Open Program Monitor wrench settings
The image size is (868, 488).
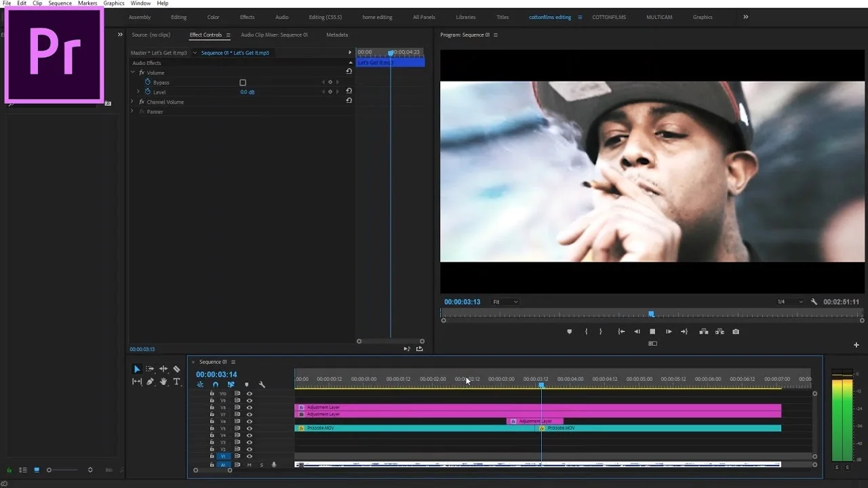coord(814,302)
